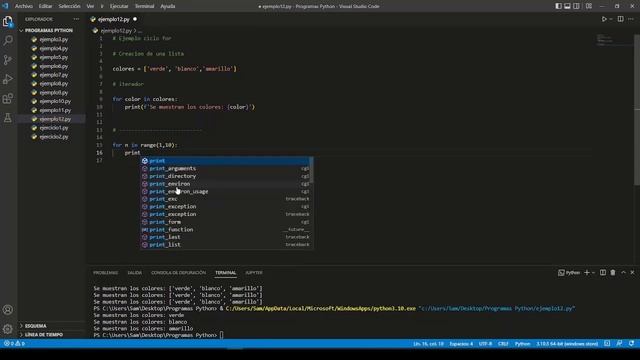Maximize the panel size chevron

623,273
